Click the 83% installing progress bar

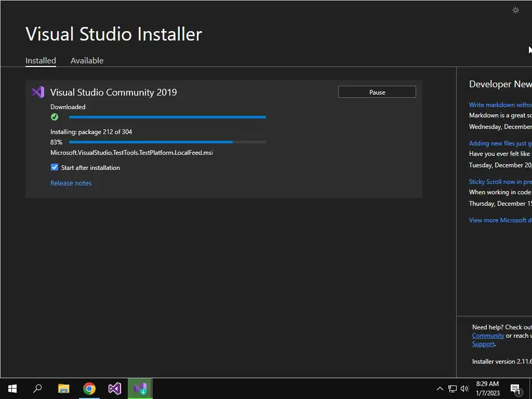pos(167,142)
